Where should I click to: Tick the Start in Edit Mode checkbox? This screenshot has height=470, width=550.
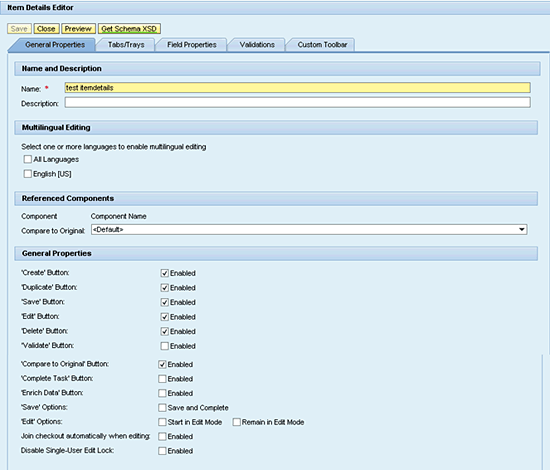coord(162,422)
